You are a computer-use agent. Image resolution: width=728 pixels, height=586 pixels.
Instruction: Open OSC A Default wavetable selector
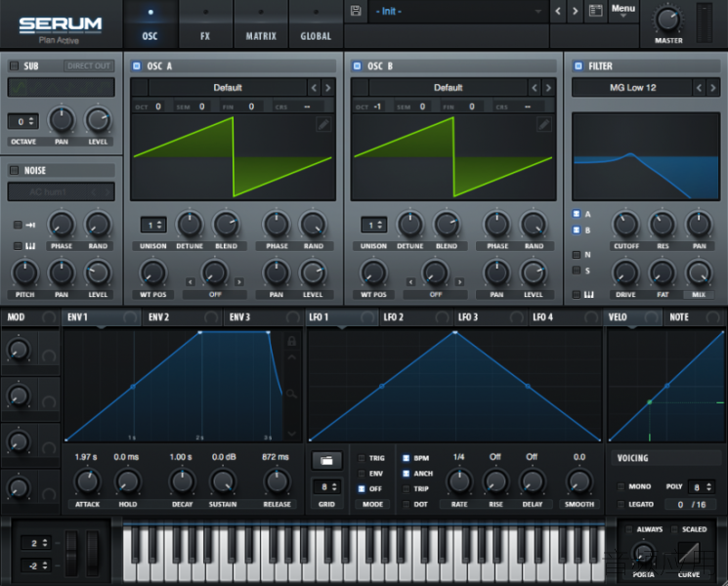pos(228,88)
